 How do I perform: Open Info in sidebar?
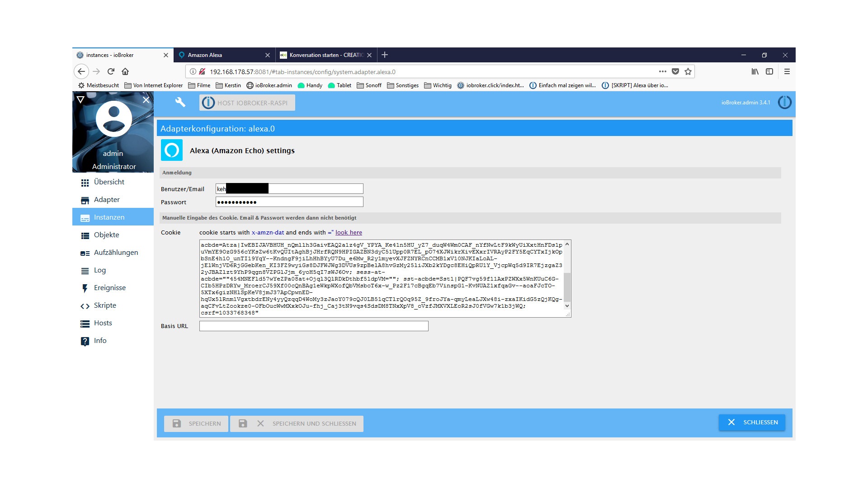[113, 341]
